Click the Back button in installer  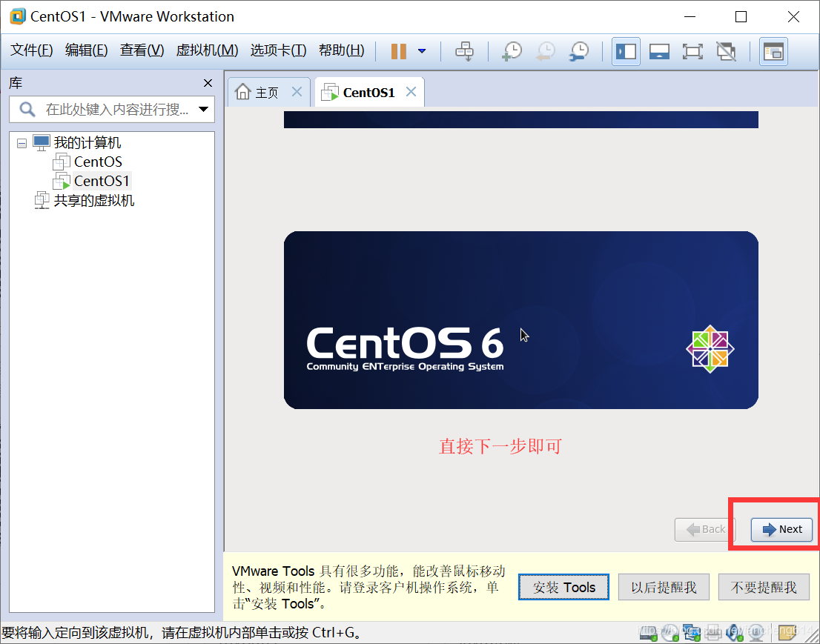point(705,530)
